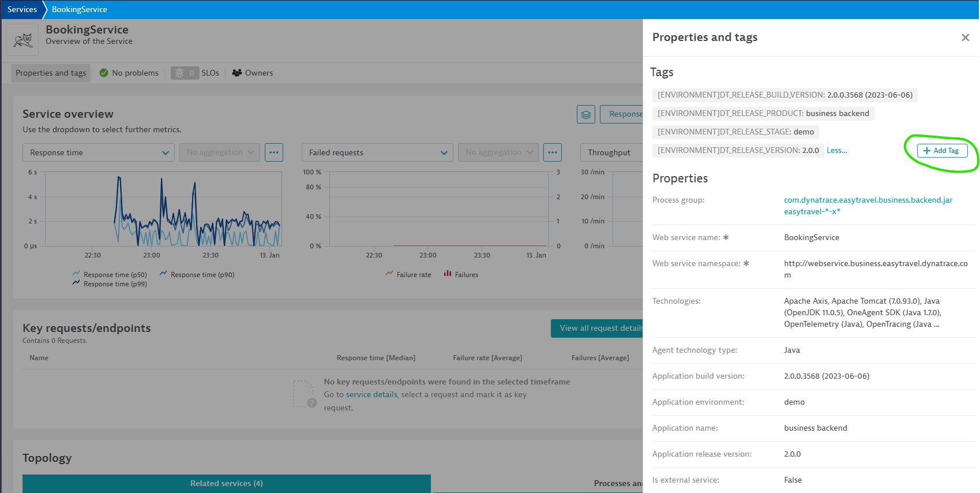Go to Services in the breadcrumb
980x493 pixels.
pyautogui.click(x=22, y=9)
